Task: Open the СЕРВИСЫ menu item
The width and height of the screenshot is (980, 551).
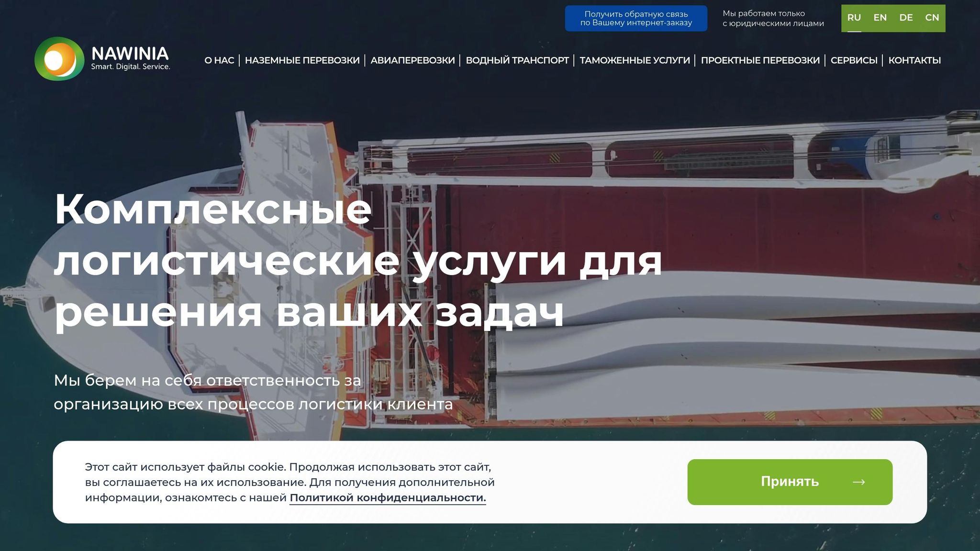Action: 854,61
